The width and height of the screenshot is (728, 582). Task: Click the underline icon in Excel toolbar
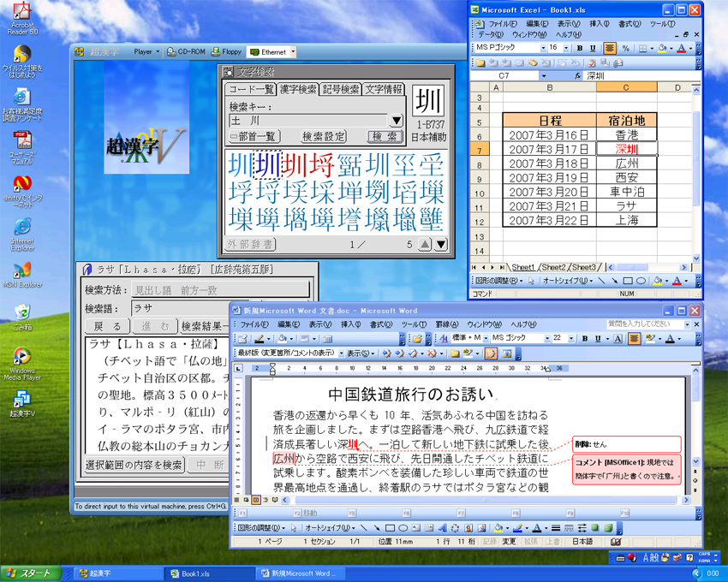(x=594, y=49)
